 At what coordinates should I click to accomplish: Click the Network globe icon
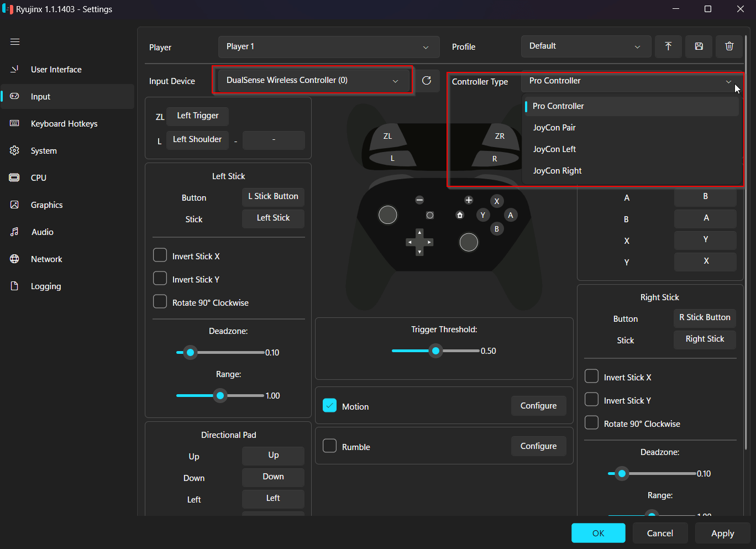[x=15, y=259]
